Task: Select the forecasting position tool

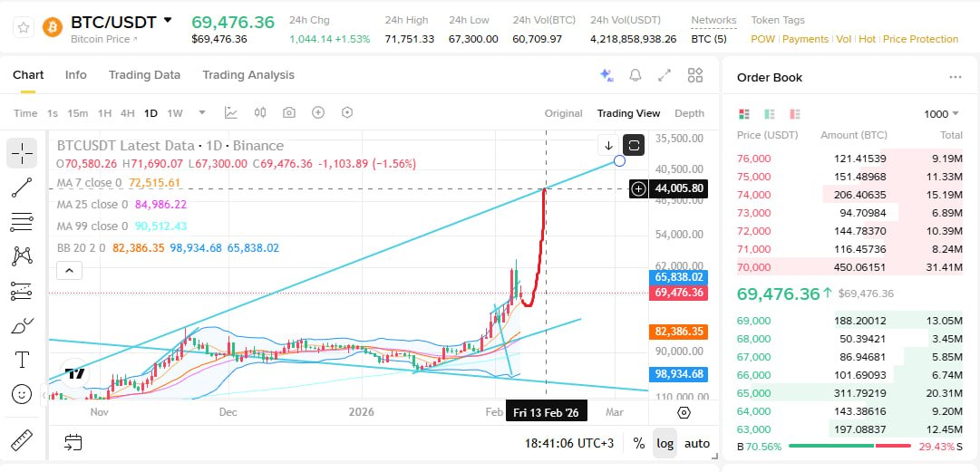Action: pyautogui.click(x=22, y=291)
